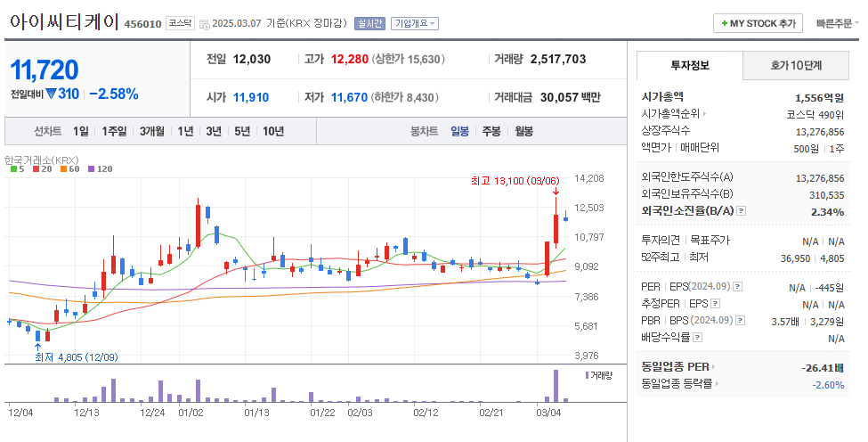Open the help icon beside BPS(2024.09)

coord(741,321)
